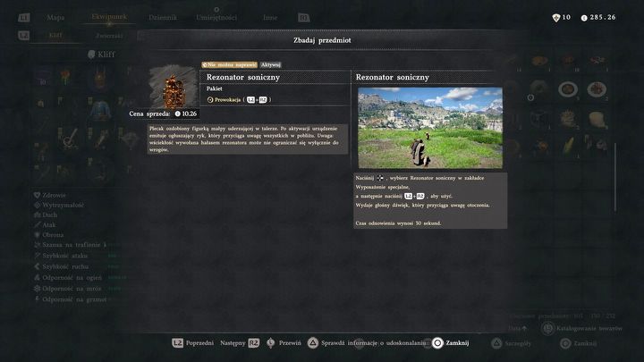Click the triangle Sprawdź informacje icon

tap(312, 342)
